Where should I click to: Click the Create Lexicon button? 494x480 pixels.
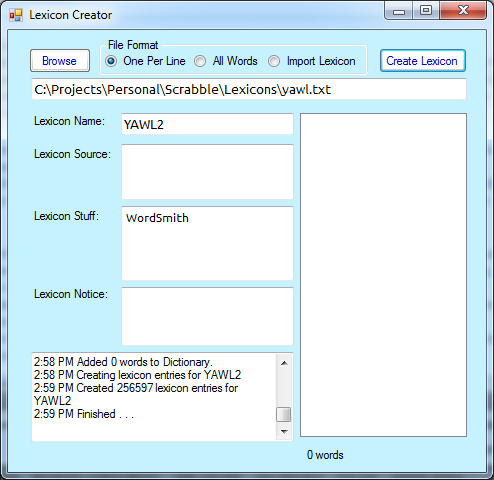coord(423,61)
